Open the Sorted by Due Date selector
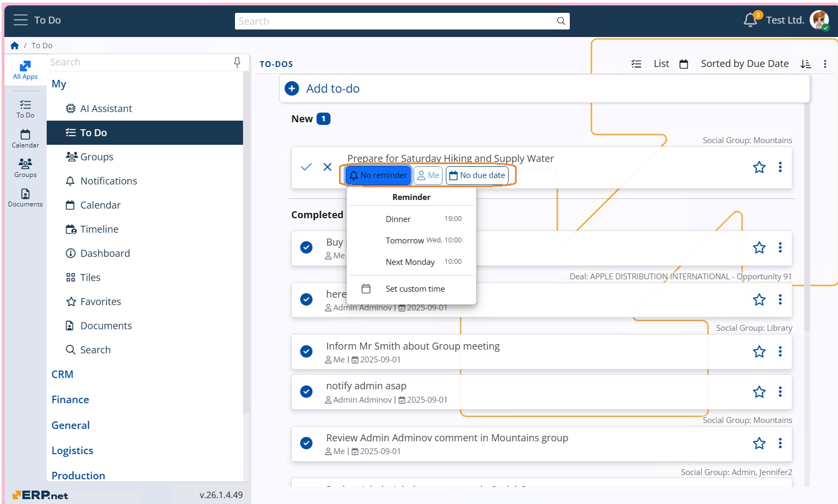This screenshot has width=838, height=504. [745, 64]
